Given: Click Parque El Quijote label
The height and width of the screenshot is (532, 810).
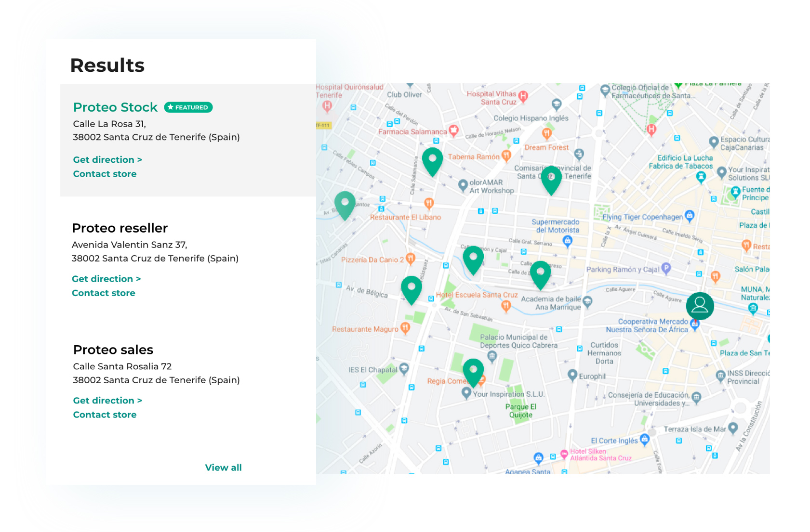Looking at the screenshot, I should [520, 411].
